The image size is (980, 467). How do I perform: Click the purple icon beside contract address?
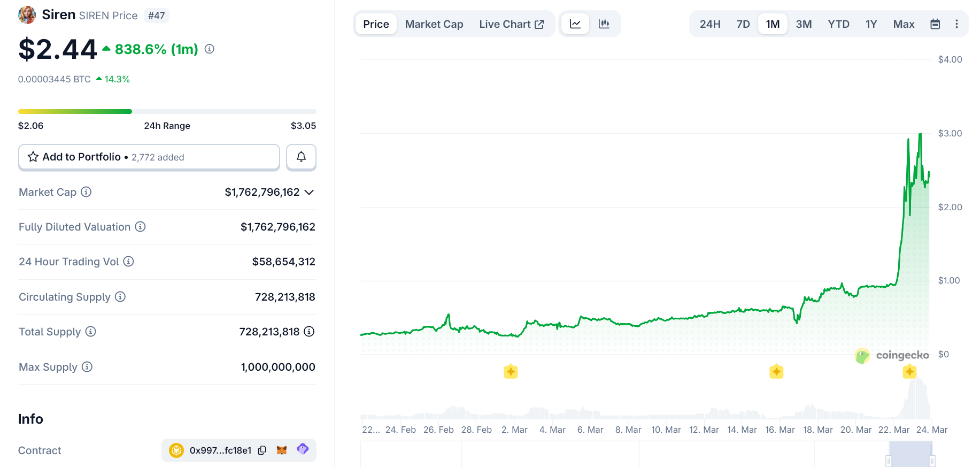click(x=303, y=449)
